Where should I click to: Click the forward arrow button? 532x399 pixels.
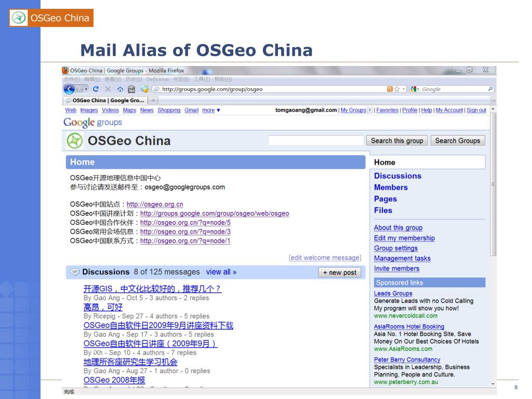[79, 89]
